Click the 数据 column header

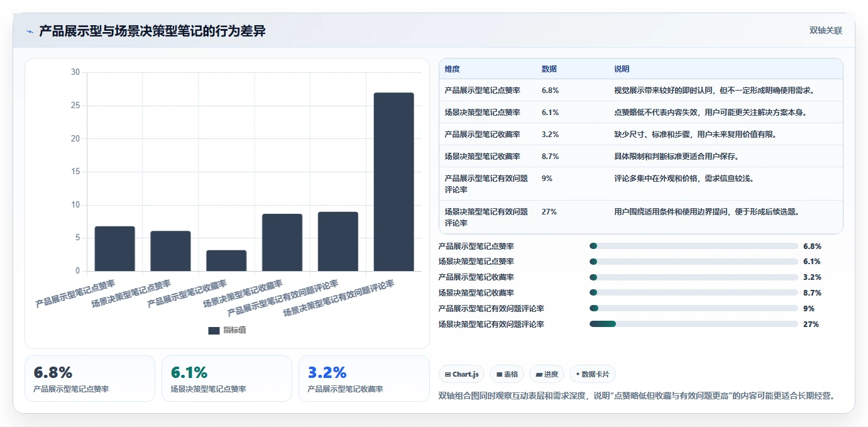tap(549, 69)
